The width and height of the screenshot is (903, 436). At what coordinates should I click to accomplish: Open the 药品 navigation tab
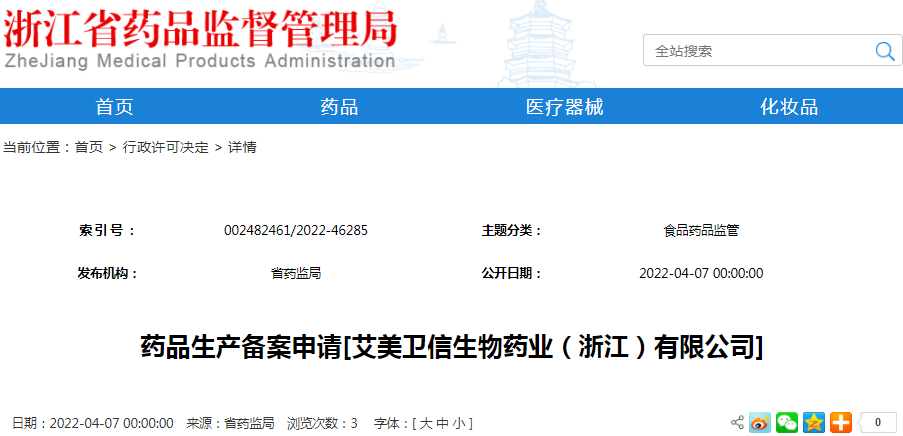[x=339, y=107]
